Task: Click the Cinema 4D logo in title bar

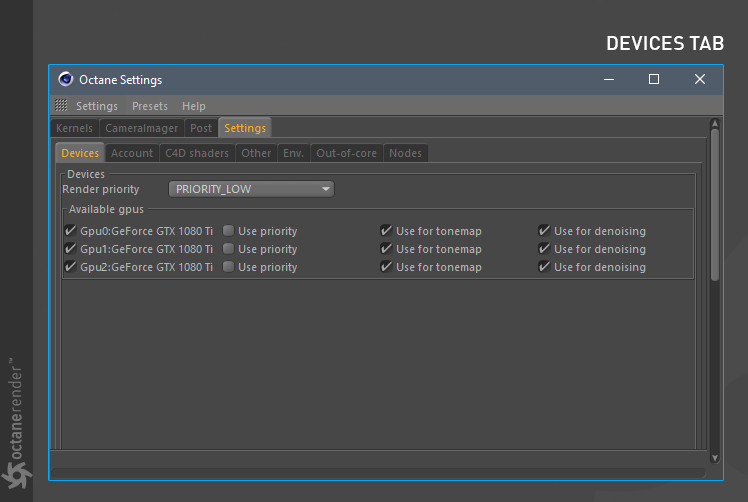Action: click(x=66, y=79)
